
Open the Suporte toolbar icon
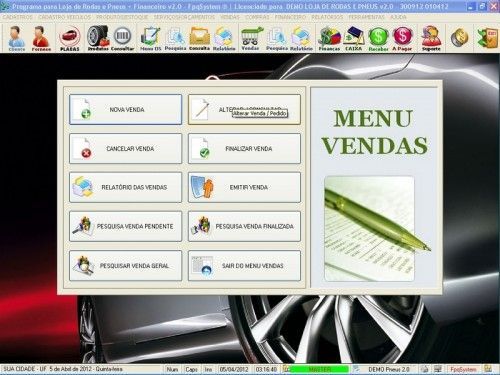(x=431, y=38)
